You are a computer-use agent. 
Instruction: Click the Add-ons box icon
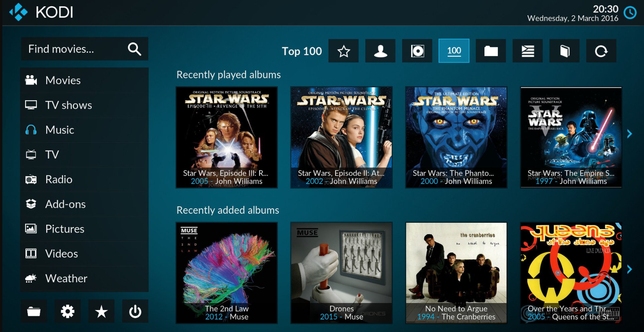point(31,204)
